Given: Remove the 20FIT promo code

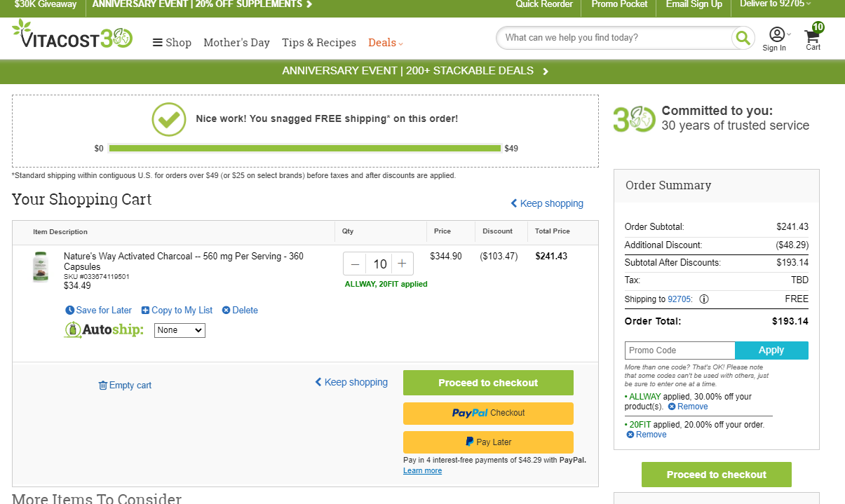Looking at the screenshot, I should [647, 435].
